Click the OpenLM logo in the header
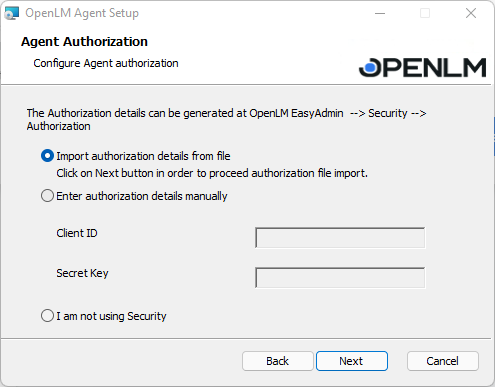 [422, 67]
